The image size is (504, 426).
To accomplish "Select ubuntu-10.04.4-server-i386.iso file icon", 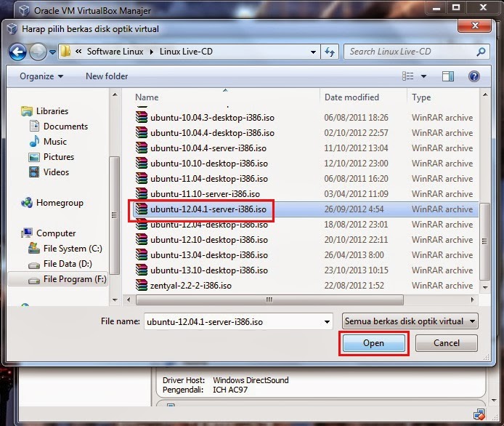I will (141, 148).
